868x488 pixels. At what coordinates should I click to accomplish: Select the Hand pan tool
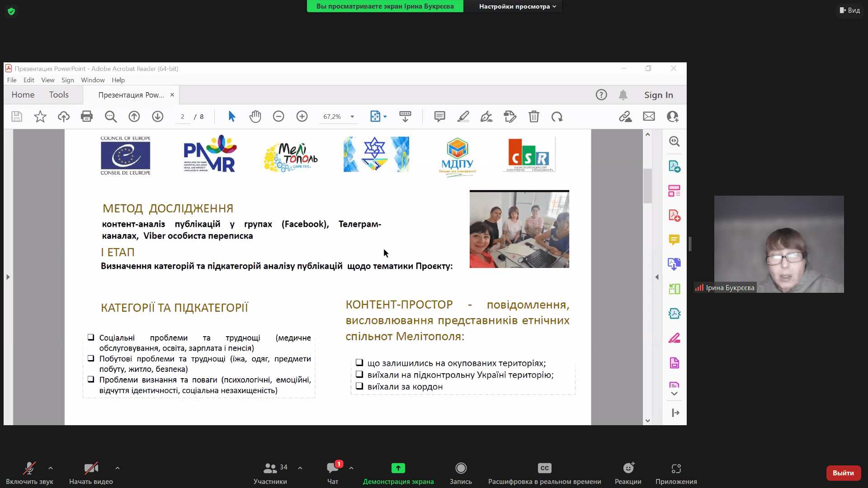pos(255,117)
